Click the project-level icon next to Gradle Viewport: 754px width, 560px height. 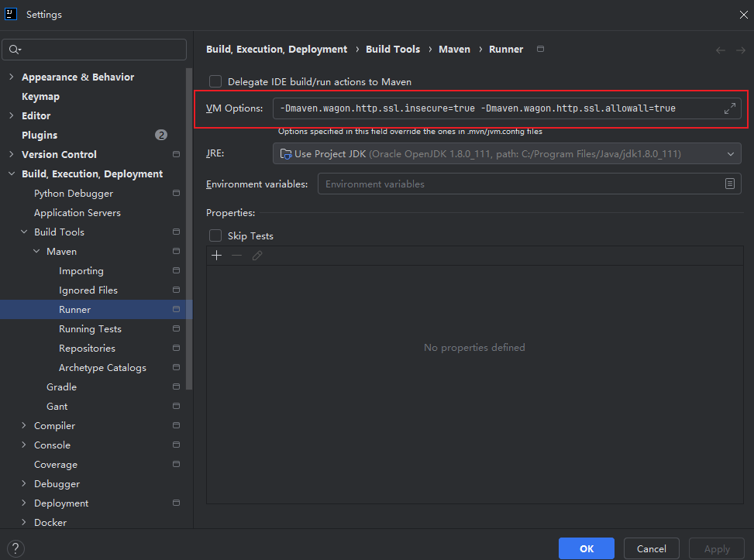point(176,387)
